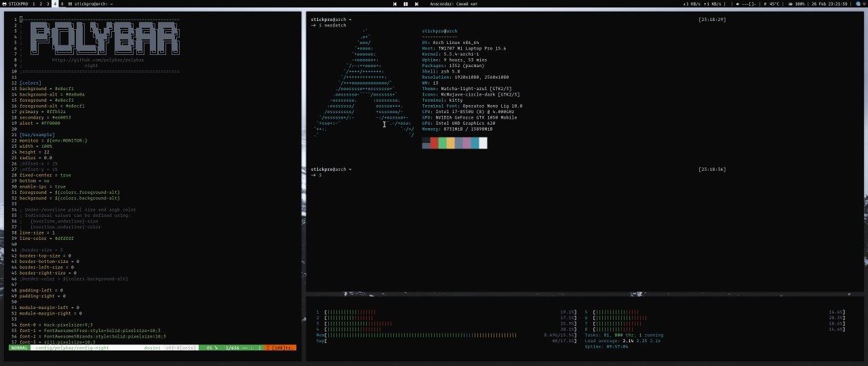Click the config-night file path in statusline
868x366 pixels.
(x=71, y=348)
